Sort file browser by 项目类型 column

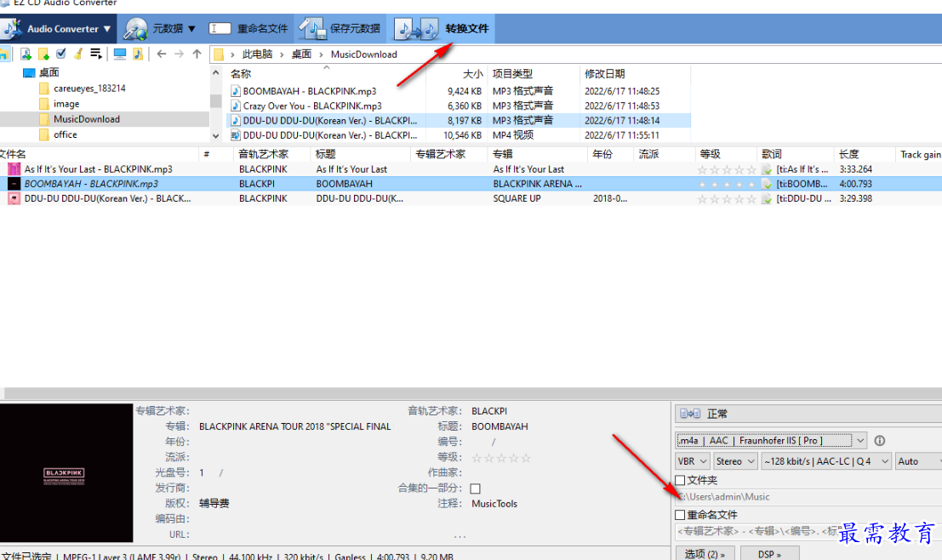click(x=534, y=74)
